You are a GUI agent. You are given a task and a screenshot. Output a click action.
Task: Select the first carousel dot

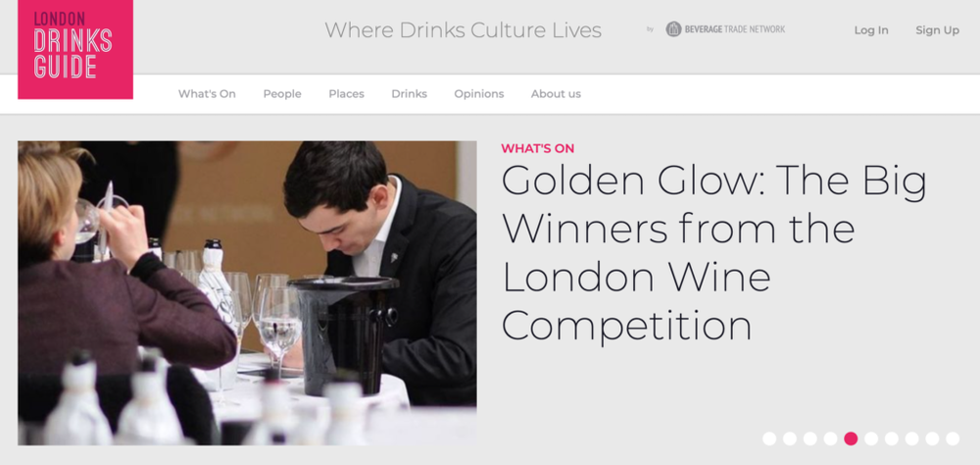(769, 439)
